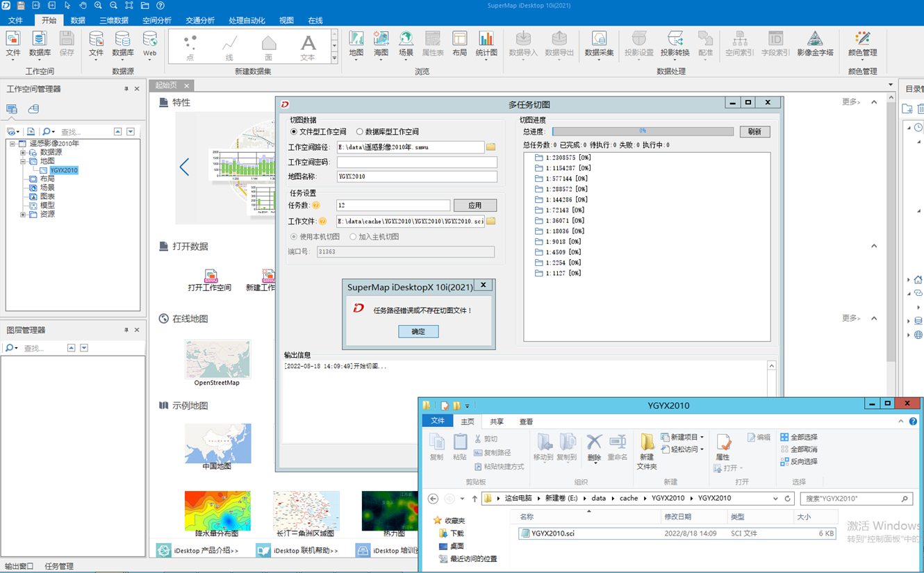Select the 1:2308575 scale task row
This screenshot has height=573, width=924.
[x=563, y=158]
